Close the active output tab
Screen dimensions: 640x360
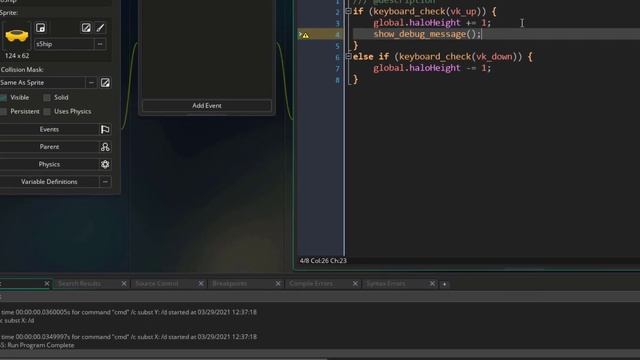[x=47, y=283]
